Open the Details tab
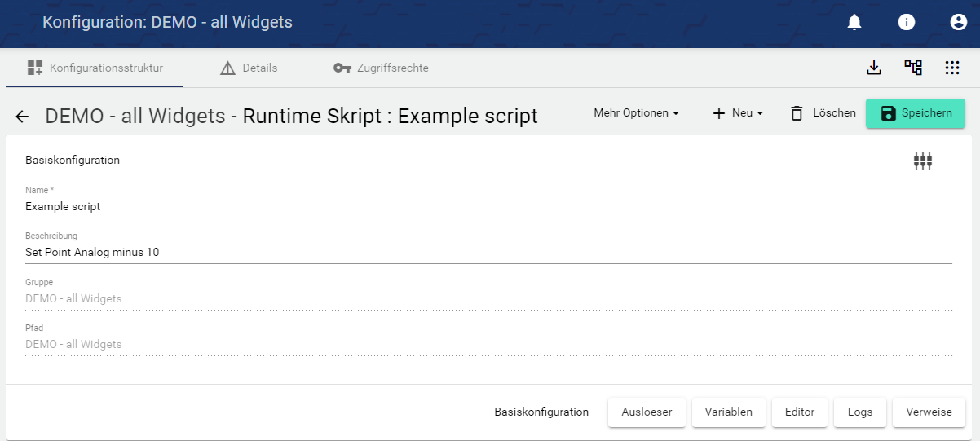The image size is (980, 441). pos(249,68)
